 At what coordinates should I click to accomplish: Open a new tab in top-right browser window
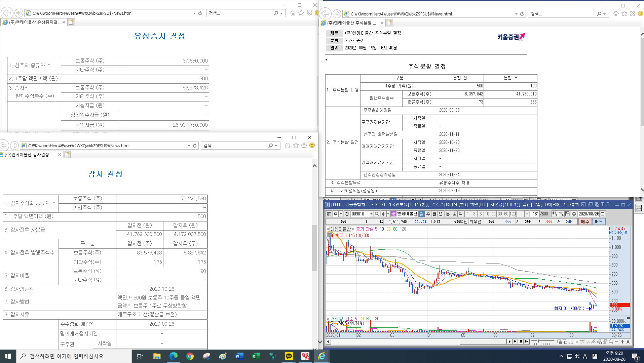tap(389, 23)
